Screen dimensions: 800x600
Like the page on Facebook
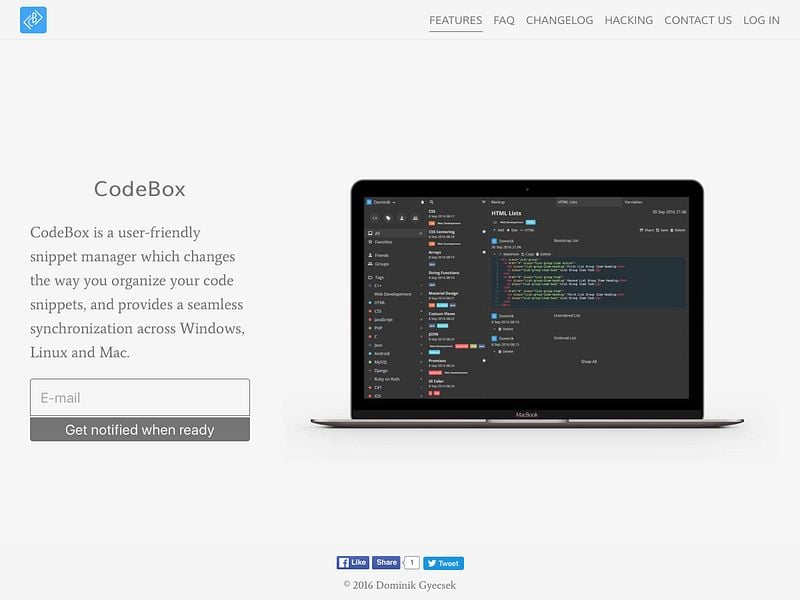pos(353,563)
